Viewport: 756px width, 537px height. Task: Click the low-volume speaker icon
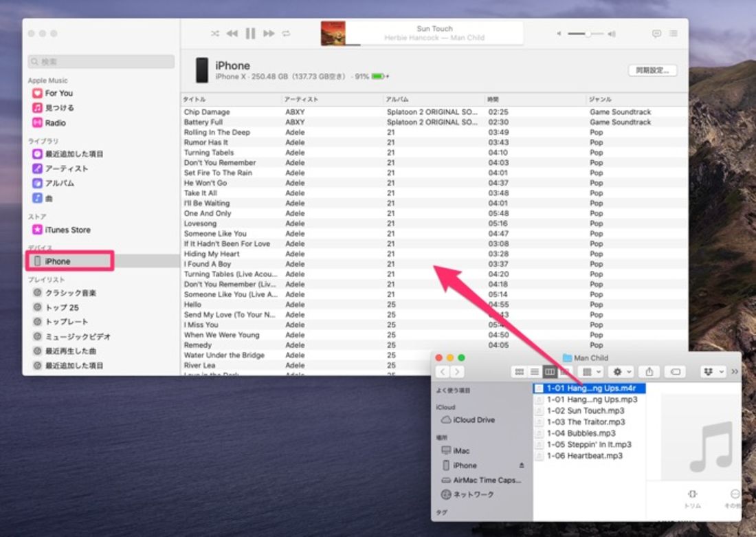click(559, 34)
